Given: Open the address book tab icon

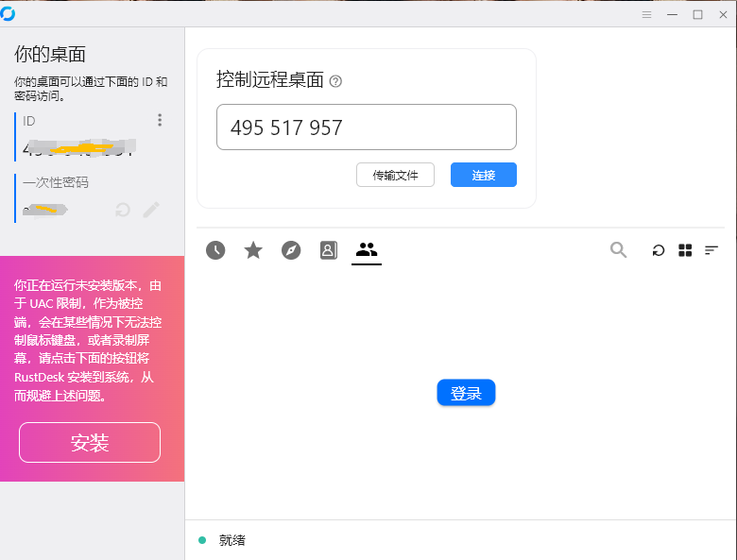Looking at the screenshot, I should (x=329, y=250).
